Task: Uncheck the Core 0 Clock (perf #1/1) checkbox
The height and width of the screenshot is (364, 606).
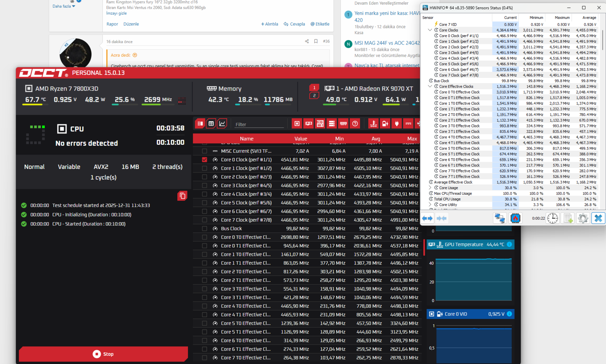Action: pyautogui.click(x=204, y=159)
